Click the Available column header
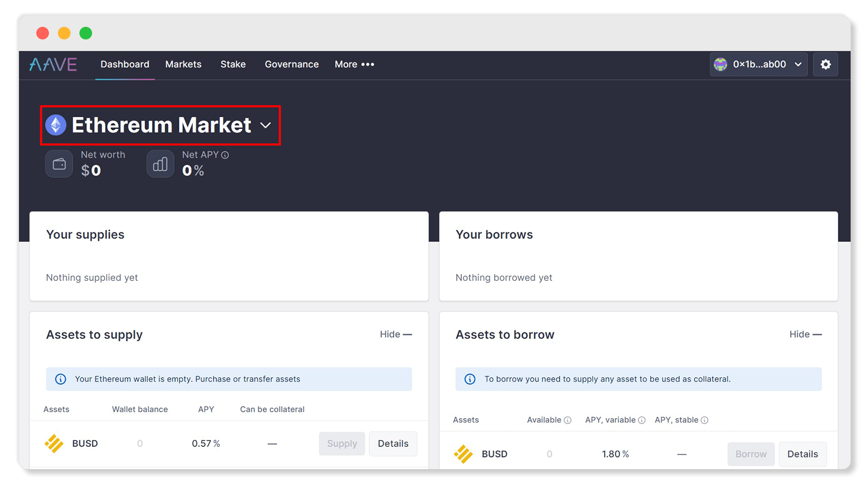The height and width of the screenshot is (487, 868). point(544,420)
